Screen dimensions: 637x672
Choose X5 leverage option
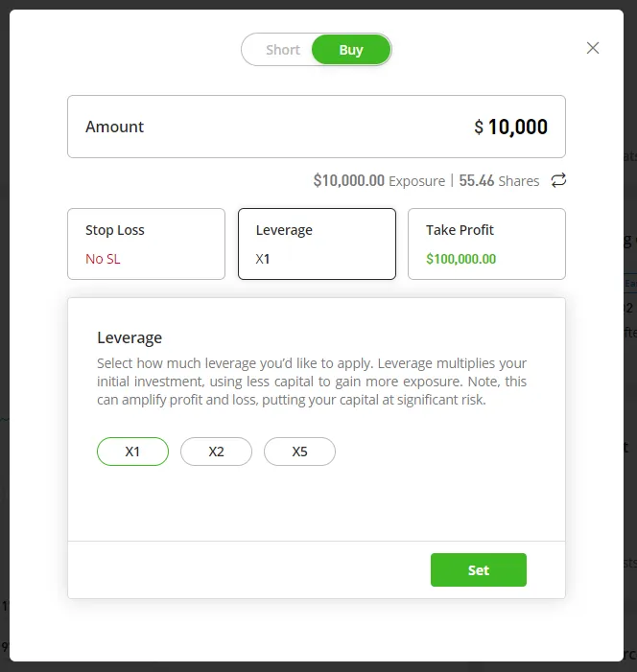(299, 452)
